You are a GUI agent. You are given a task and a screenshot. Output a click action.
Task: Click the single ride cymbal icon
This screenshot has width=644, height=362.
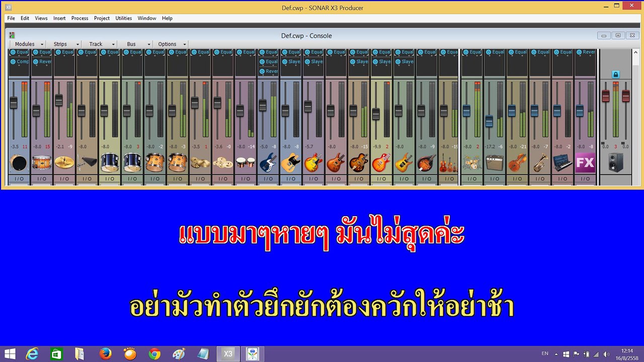click(64, 163)
